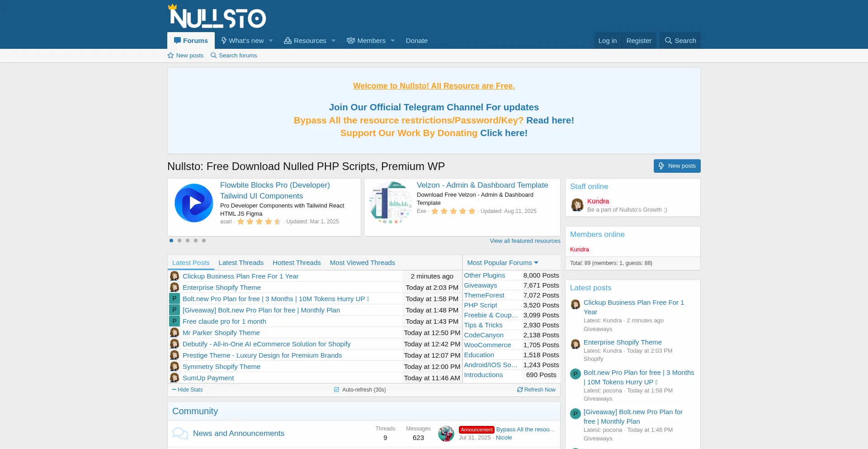Screen dimensions: 868x449
Task: Open the Welcome to Nullsto banner link
Action: click(434, 86)
